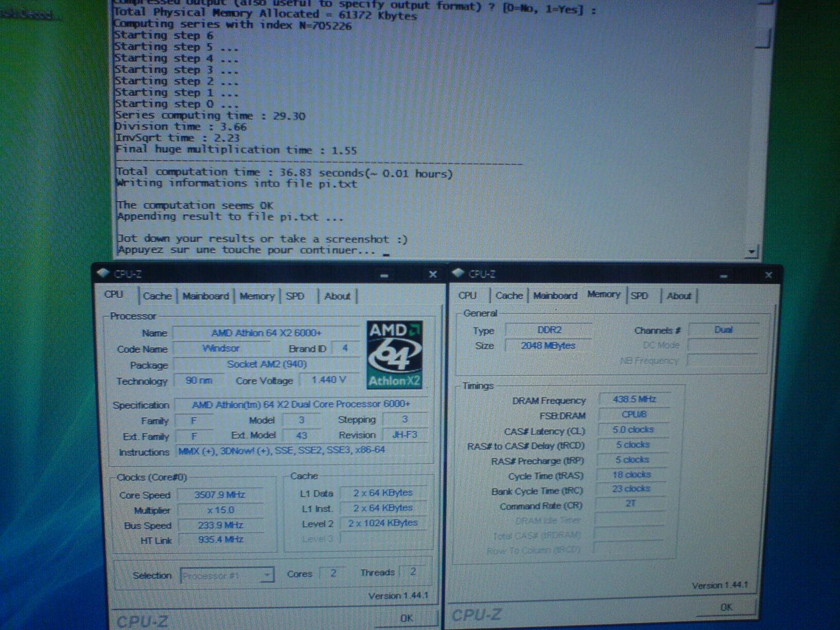Click the Ext. Model value '43'
The height and width of the screenshot is (630, 840).
pyautogui.click(x=302, y=435)
